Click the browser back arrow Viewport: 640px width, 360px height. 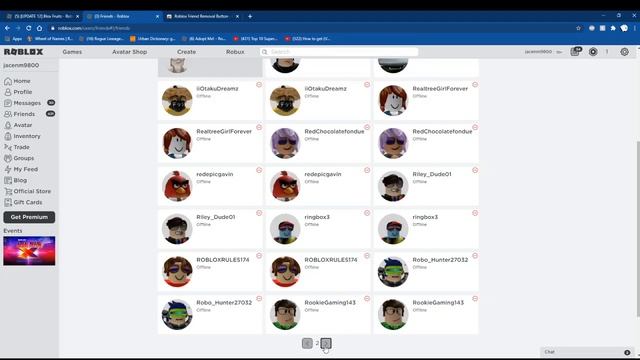click(7, 28)
